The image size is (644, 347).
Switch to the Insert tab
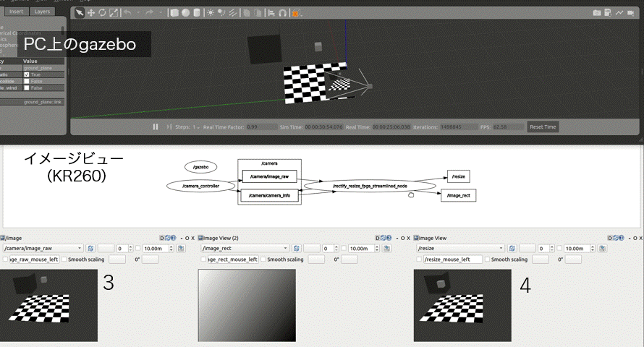17,12
